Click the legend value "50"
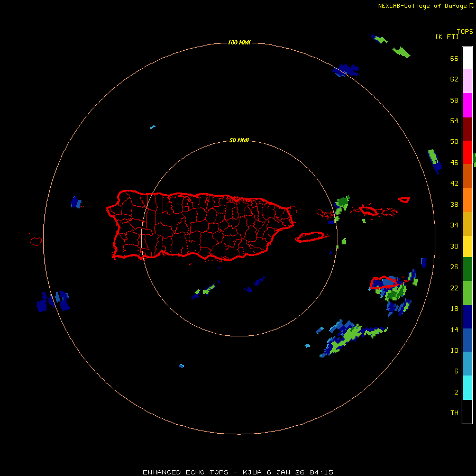 454,142
